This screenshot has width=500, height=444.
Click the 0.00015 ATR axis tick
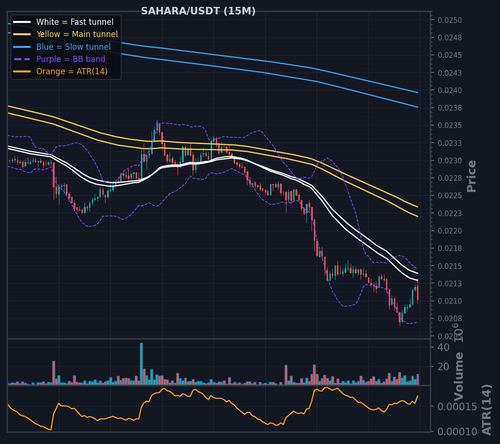point(457,407)
